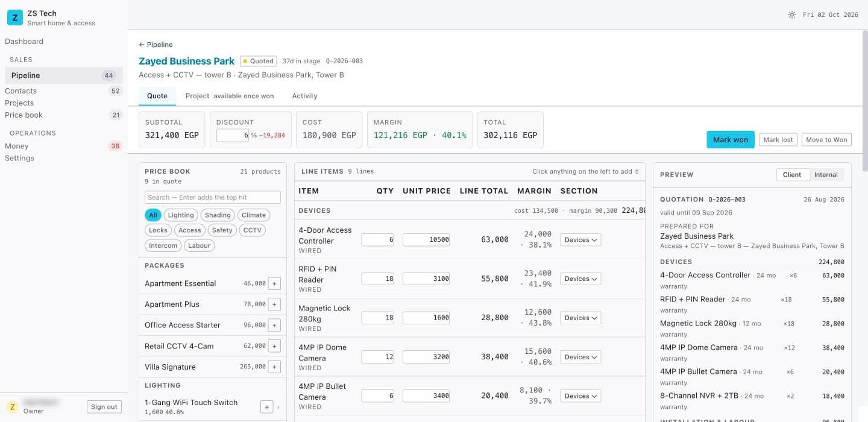Click the owner avatar icon
Image resolution: width=868 pixels, height=422 pixels.
11,407
